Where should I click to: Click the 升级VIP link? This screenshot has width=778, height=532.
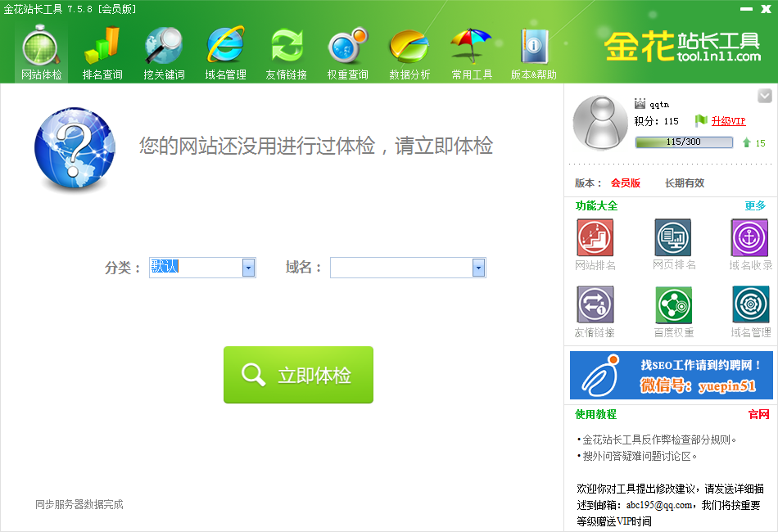pyautogui.click(x=728, y=121)
